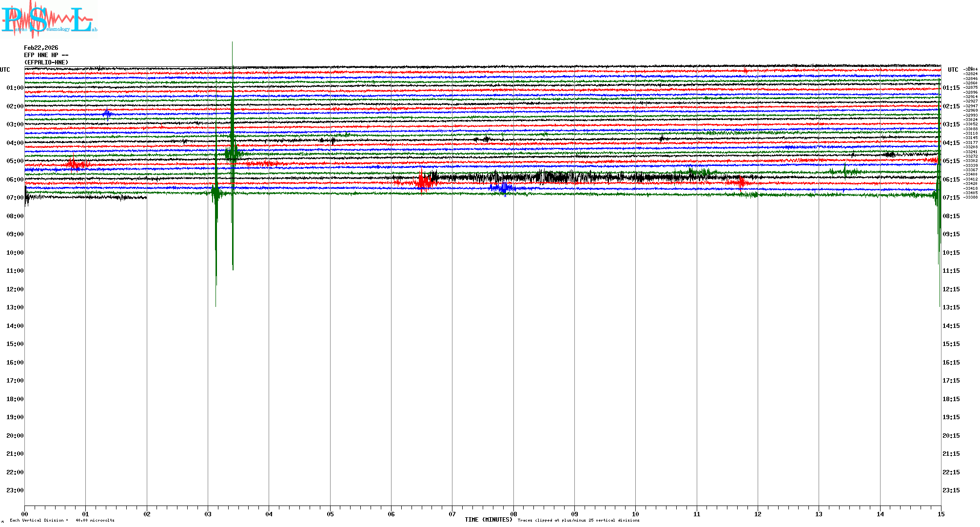Image resolution: width=980 pixels, height=527 pixels.
Task: Click the PSL seismology lab logo
Action: pos(49,19)
